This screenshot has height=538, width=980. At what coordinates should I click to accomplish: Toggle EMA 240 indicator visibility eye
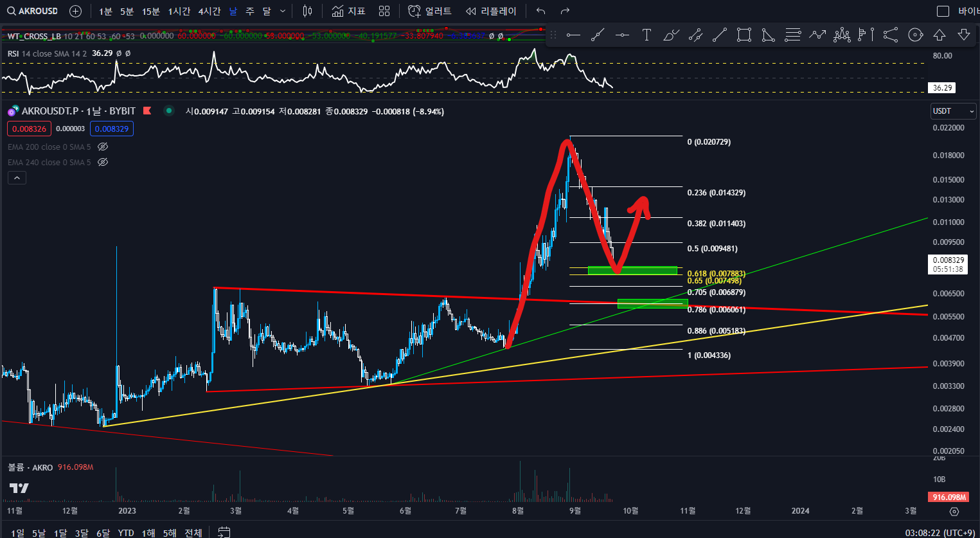pyautogui.click(x=103, y=162)
